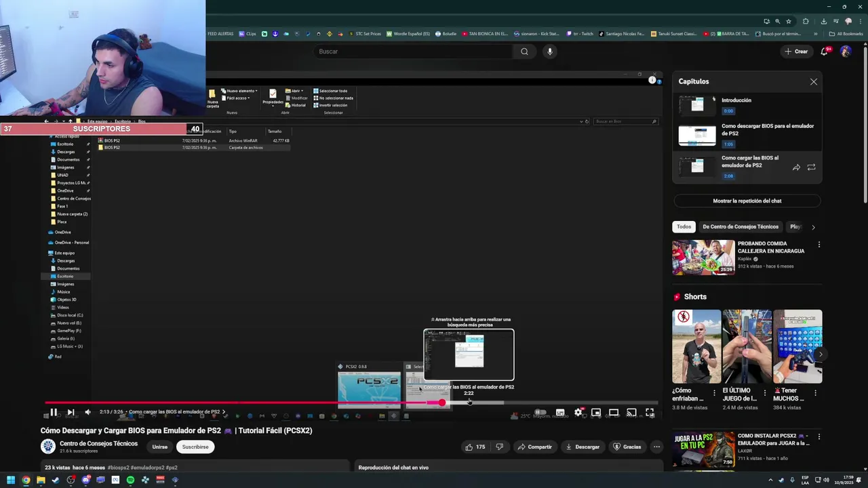
Task: Open the account avatar menu
Action: click(x=846, y=52)
